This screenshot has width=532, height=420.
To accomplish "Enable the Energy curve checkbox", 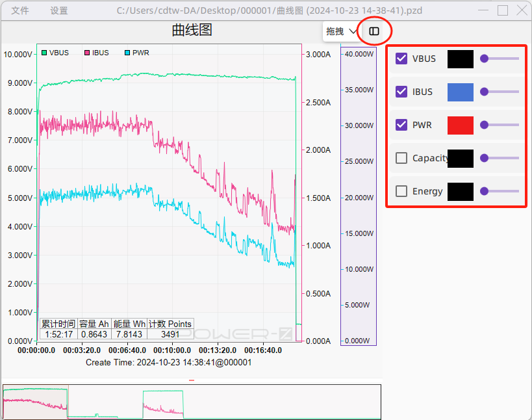I will point(401,191).
